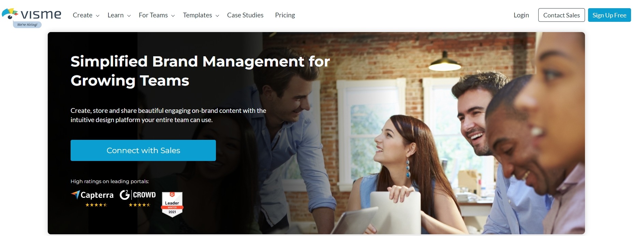644x236 pixels.
Task: Click the Contact Sales button
Action: coord(561,15)
